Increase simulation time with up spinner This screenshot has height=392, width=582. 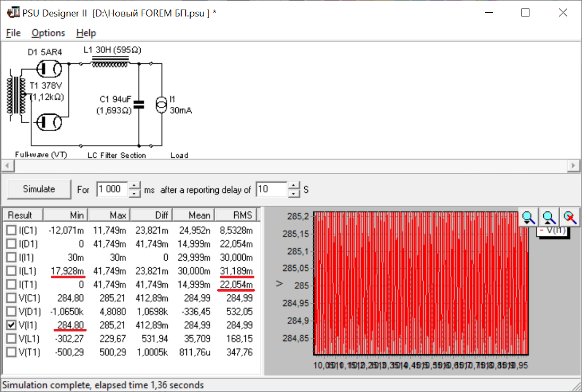[135, 186]
